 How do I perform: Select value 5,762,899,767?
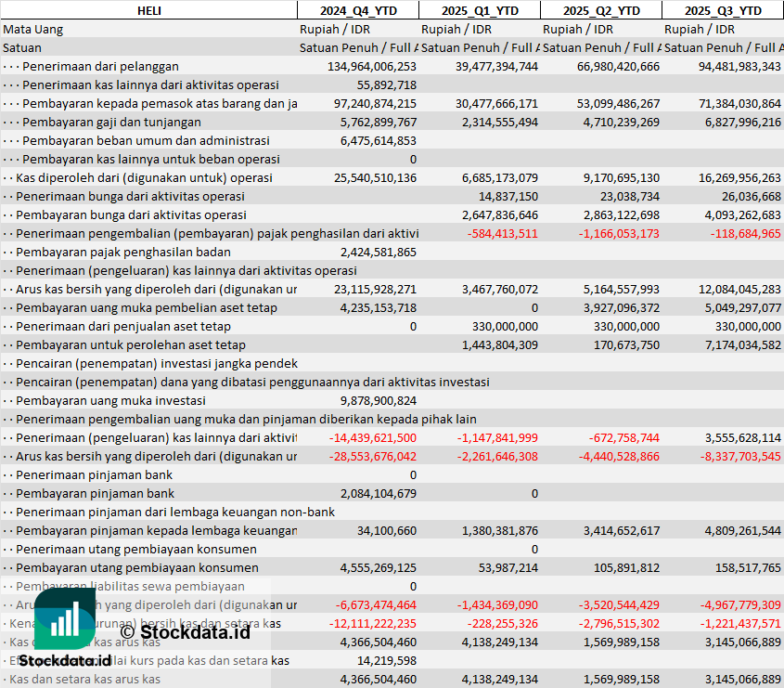(379, 122)
